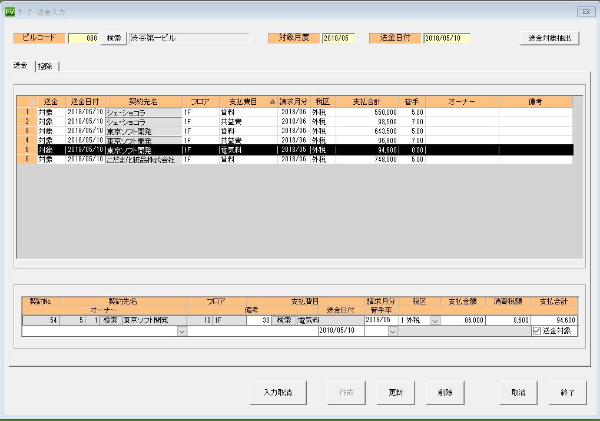Image resolution: width=600 pixels, height=421 pixels.
Task: Open the 税区 dropdown showing 1 外税
Action: [435, 321]
